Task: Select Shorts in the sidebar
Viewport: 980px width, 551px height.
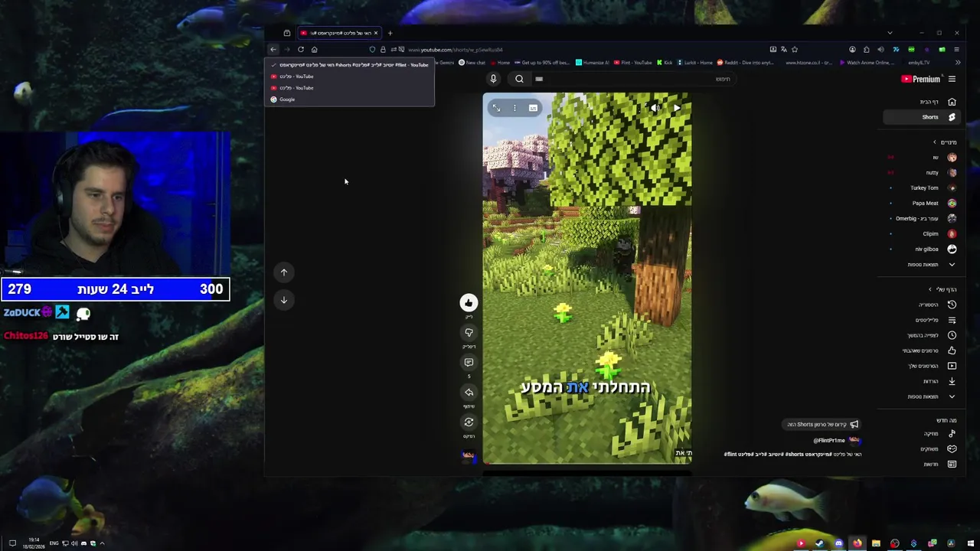Action: click(922, 117)
